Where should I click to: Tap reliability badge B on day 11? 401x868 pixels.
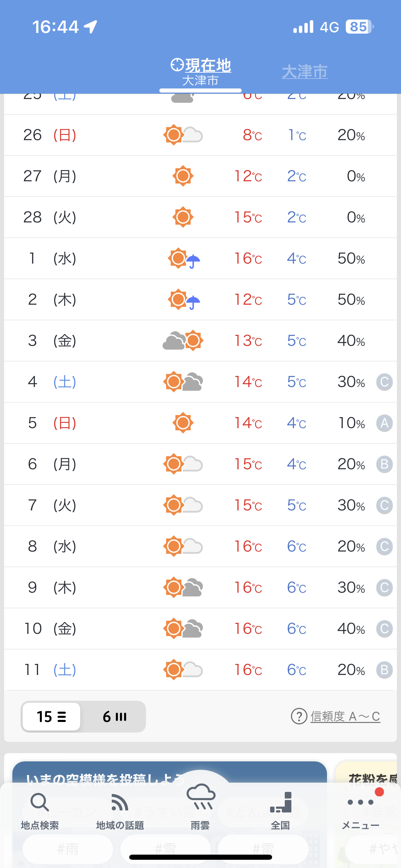384,670
